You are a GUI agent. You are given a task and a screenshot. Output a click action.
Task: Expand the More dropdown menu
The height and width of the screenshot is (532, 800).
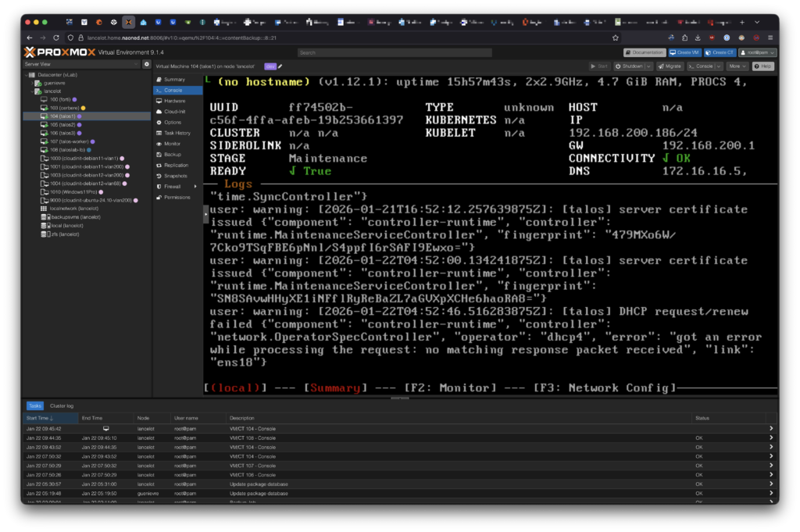(x=737, y=66)
